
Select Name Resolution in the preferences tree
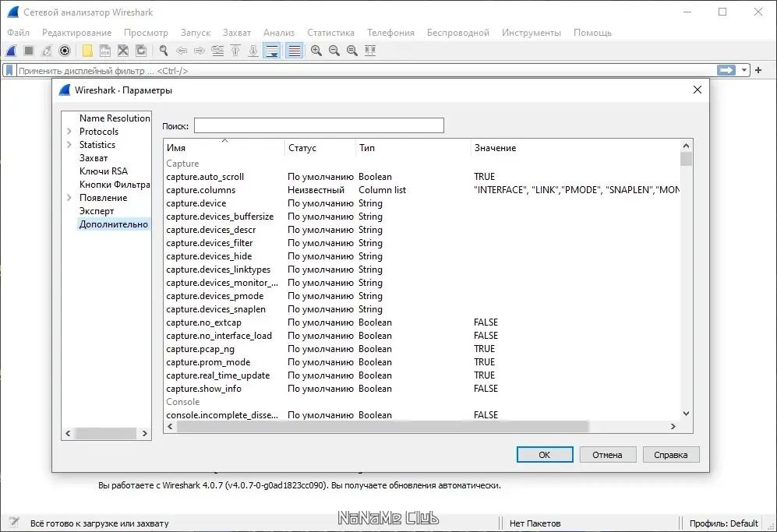[115, 118]
